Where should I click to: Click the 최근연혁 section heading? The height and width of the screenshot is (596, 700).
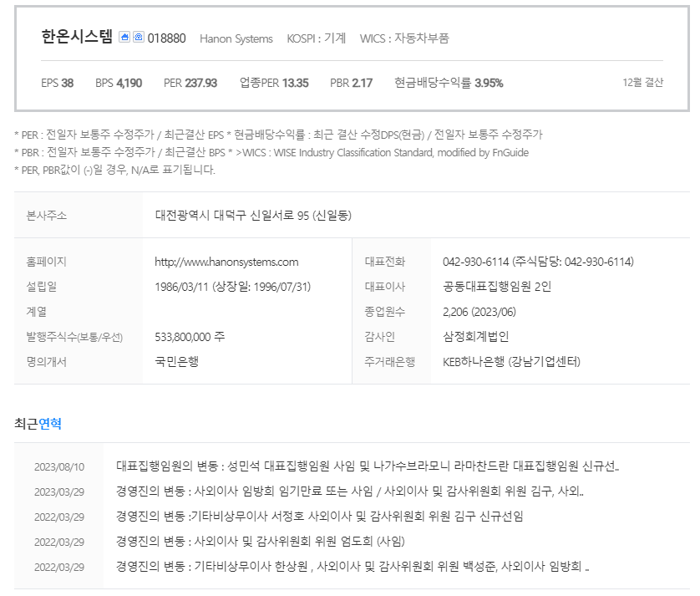[x=38, y=424]
